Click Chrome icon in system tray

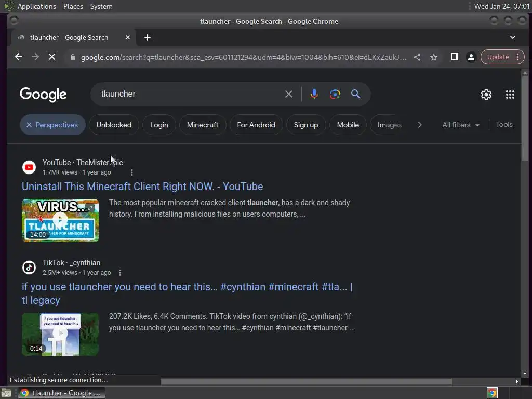(492, 393)
